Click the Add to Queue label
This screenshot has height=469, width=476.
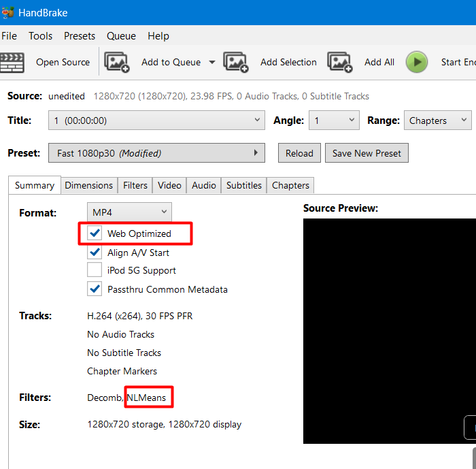tap(171, 62)
